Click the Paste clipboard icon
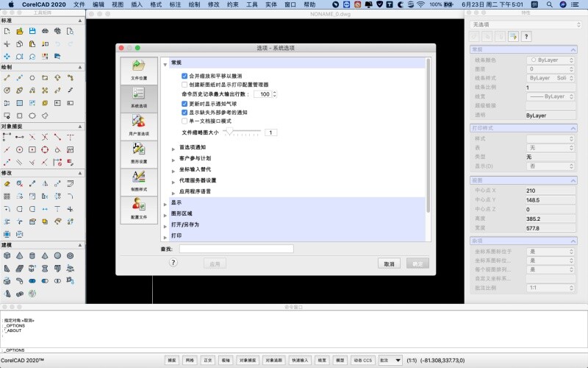 [32, 44]
